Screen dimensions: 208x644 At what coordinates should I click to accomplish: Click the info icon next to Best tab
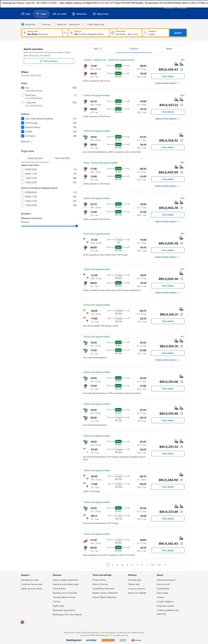click(101, 49)
